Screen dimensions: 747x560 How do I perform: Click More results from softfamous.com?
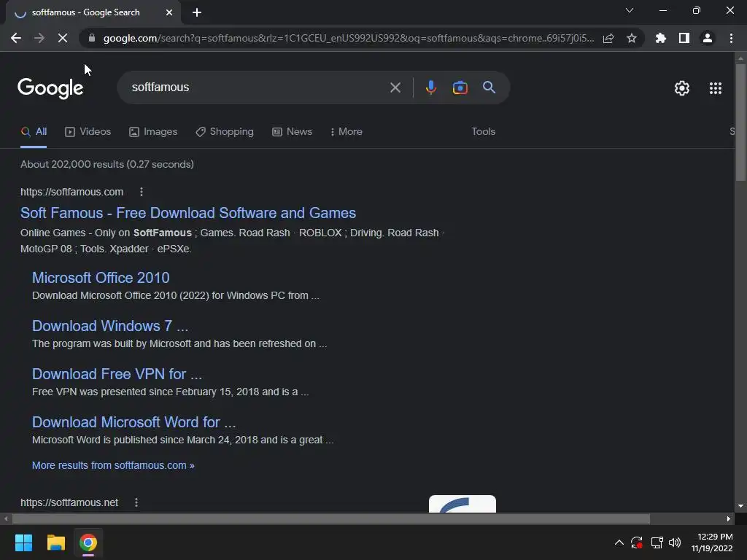(113, 465)
